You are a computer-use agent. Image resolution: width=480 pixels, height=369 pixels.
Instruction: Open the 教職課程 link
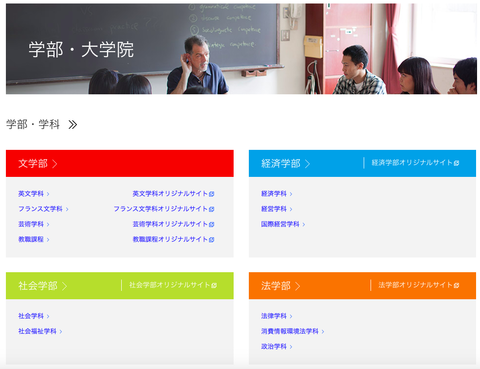pyautogui.click(x=31, y=239)
